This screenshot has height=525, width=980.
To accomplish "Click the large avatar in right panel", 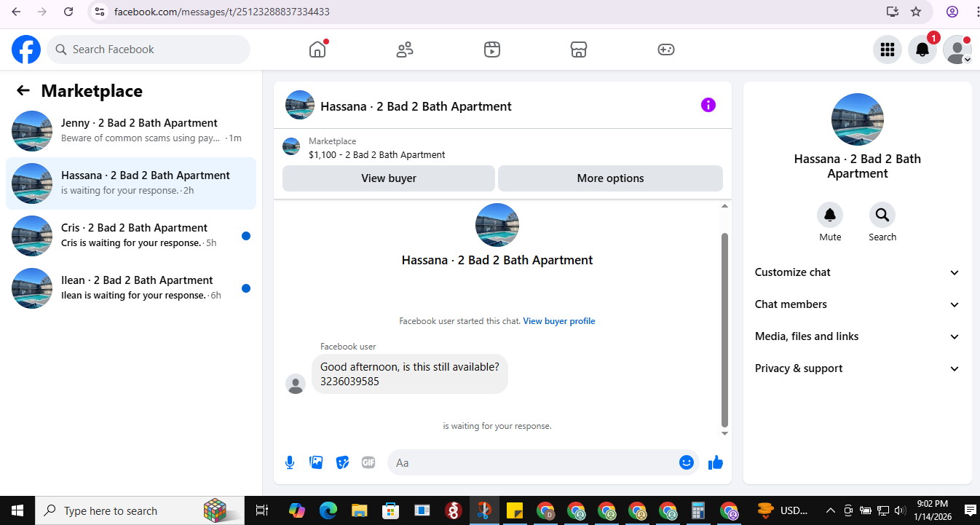I will click(x=858, y=119).
